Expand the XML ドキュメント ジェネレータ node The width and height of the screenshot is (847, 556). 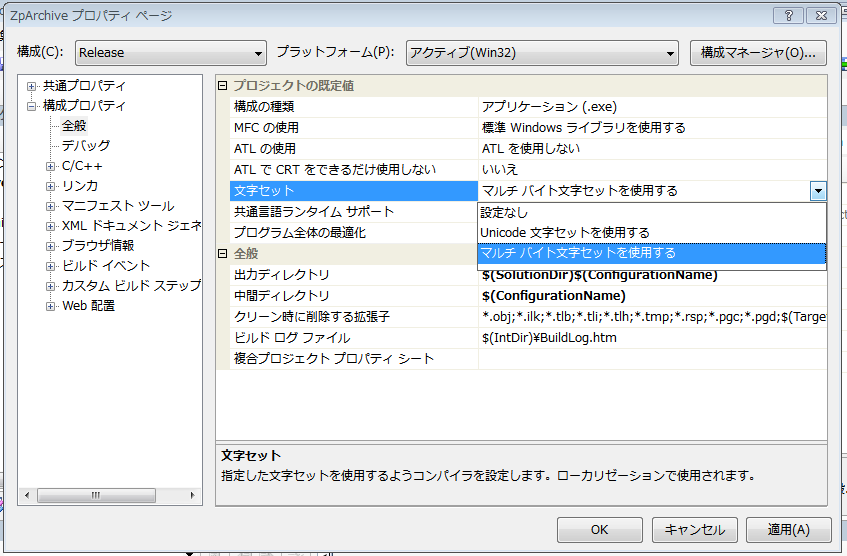point(50,226)
